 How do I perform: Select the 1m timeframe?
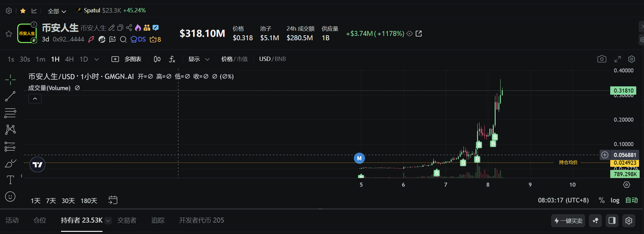pyautogui.click(x=40, y=59)
